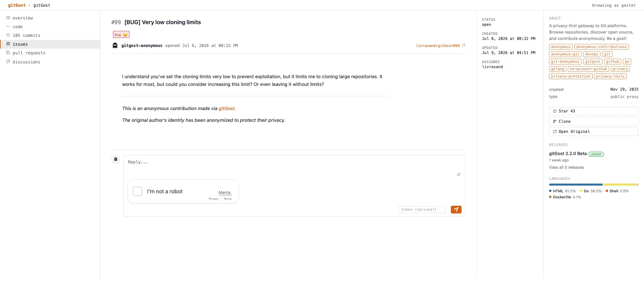Focus the token (optional) field
644x295 pixels.
[422, 209]
